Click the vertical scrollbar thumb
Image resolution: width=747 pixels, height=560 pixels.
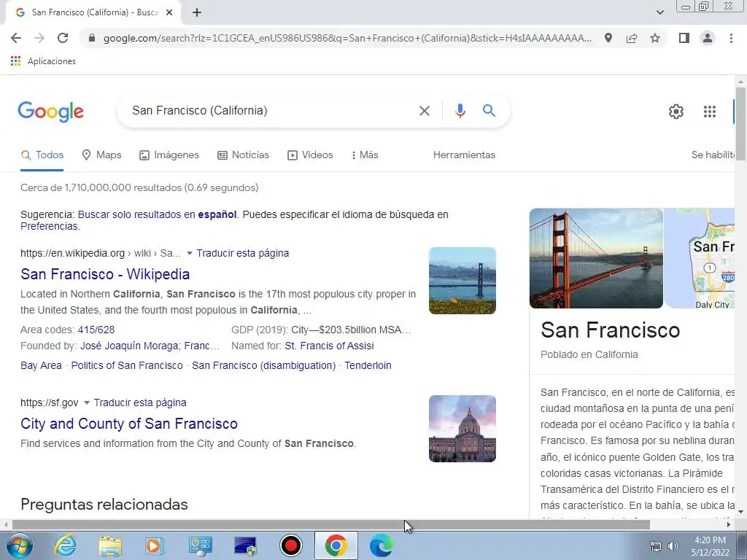point(740,125)
